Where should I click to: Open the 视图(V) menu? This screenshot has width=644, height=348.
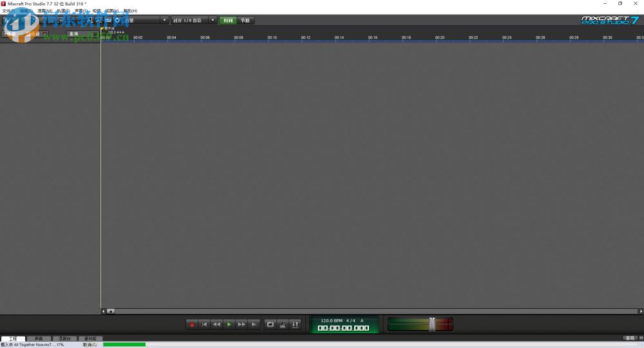(x=111, y=11)
